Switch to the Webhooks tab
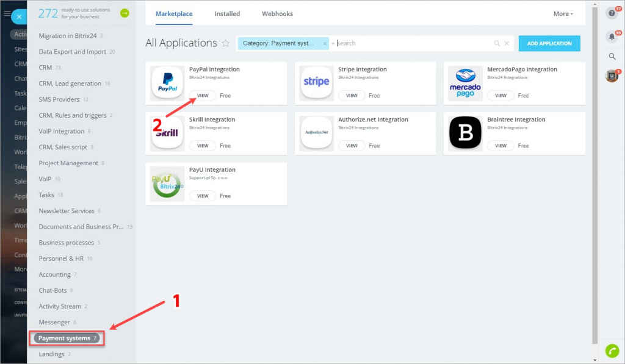Screen dimensions: 625x364 click(x=278, y=13)
